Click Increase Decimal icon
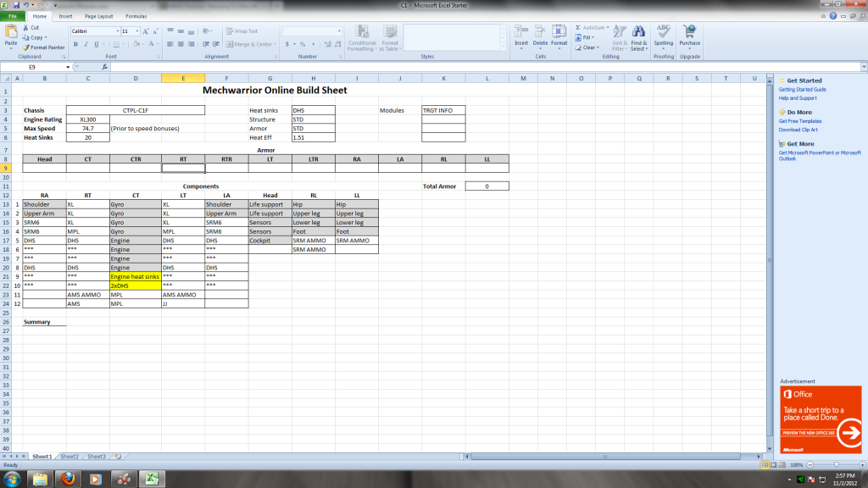Image resolution: width=868 pixels, height=488 pixels. (x=328, y=44)
